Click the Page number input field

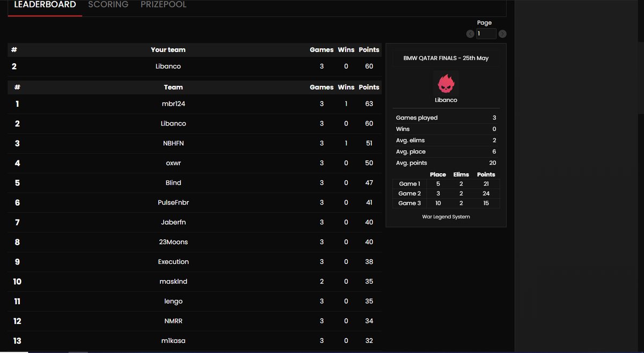pyautogui.click(x=486, y=34)
